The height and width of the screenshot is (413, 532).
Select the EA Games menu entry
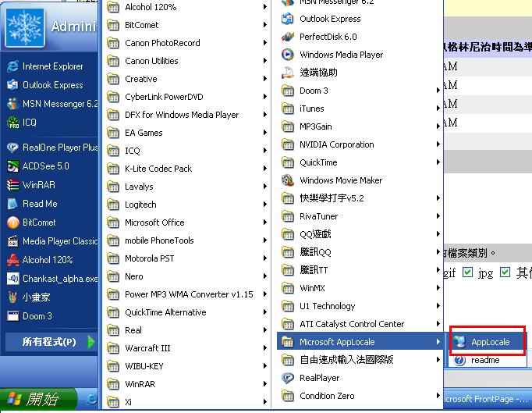pos(186,133)
